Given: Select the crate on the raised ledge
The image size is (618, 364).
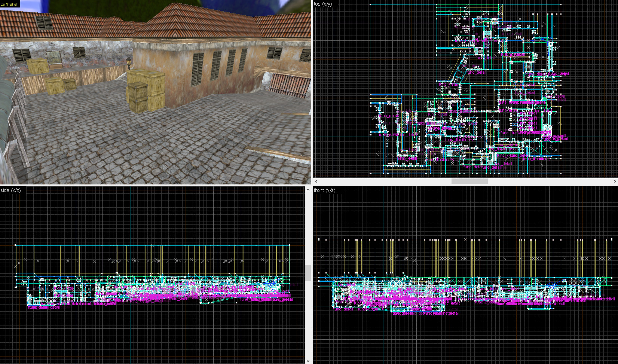Looking at the screenshot, I should click(37, 66).
